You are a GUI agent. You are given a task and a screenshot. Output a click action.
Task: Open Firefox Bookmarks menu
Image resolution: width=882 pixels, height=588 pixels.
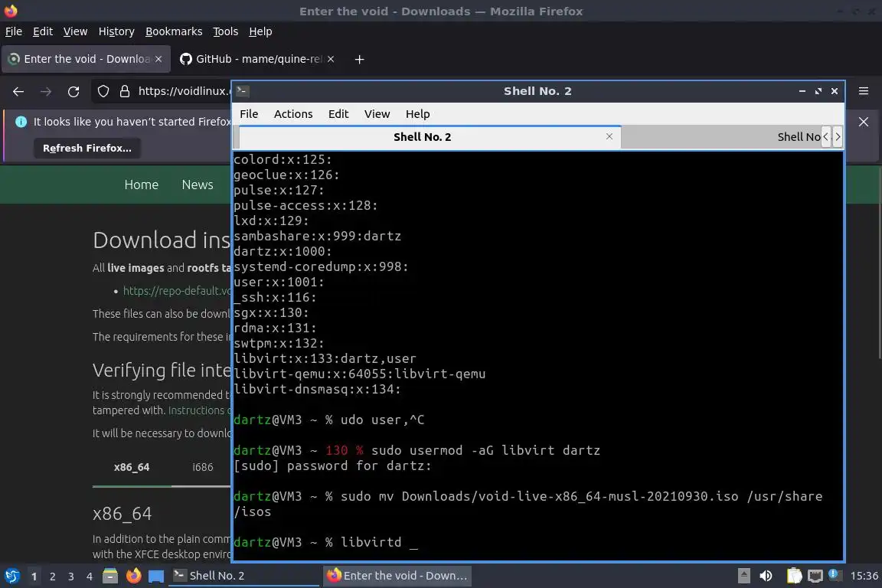coord(174,31)
